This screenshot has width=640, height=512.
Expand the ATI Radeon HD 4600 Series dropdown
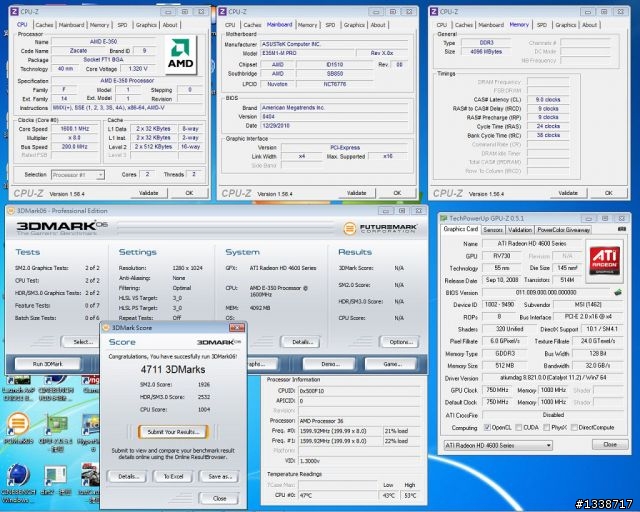coord(498,445)
